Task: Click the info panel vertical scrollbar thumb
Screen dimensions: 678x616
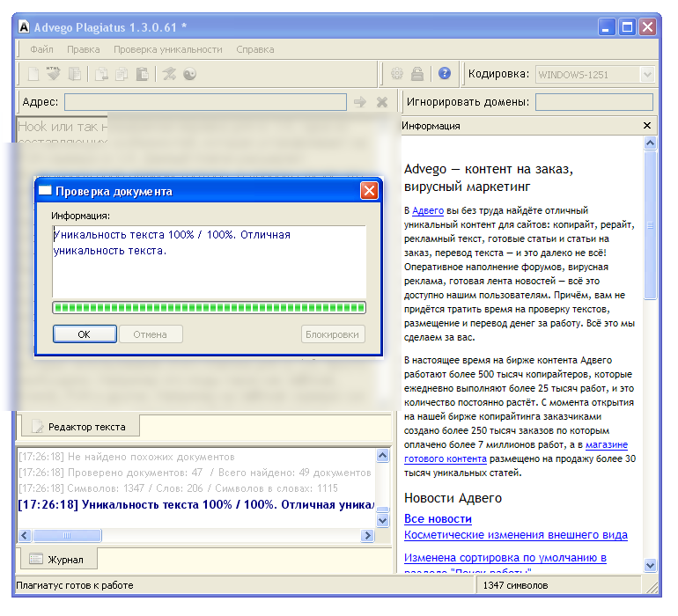Action: [x=651, y=224]
